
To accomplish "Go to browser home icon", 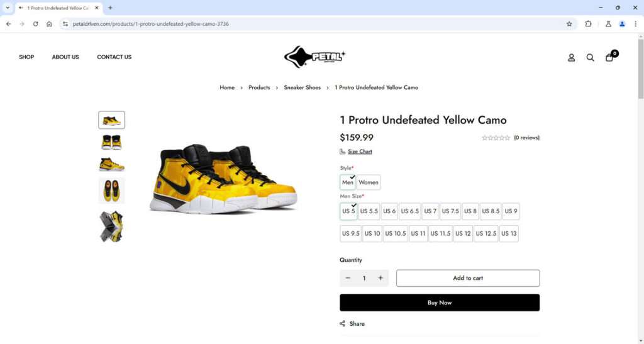I will (x=49, y=25).
